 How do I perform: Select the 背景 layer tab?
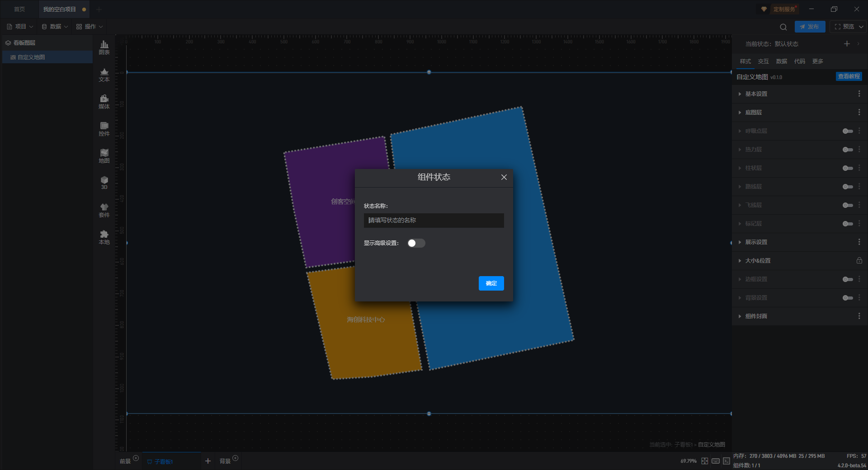coord(225,461)
